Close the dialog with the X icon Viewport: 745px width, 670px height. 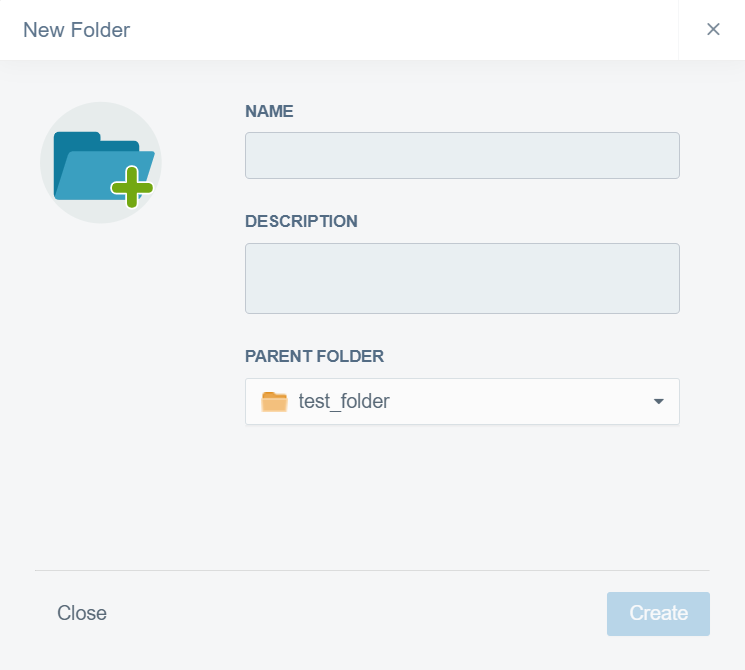[x=713, y=30]
